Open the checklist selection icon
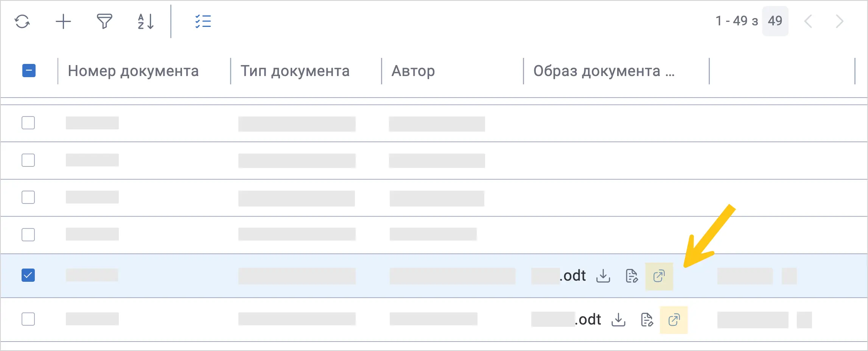The width and height of the screenshot is (868, 351). (x=203, y=22)
